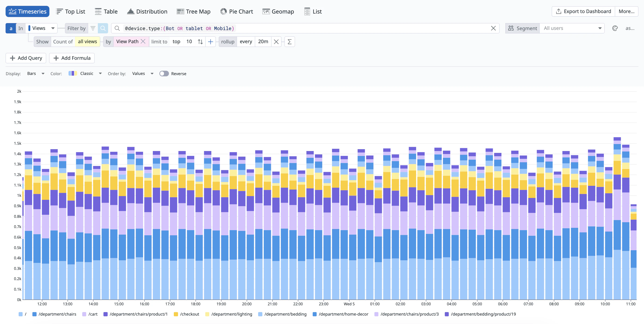Add another group-by with plus icon

(x=210, y=42)
